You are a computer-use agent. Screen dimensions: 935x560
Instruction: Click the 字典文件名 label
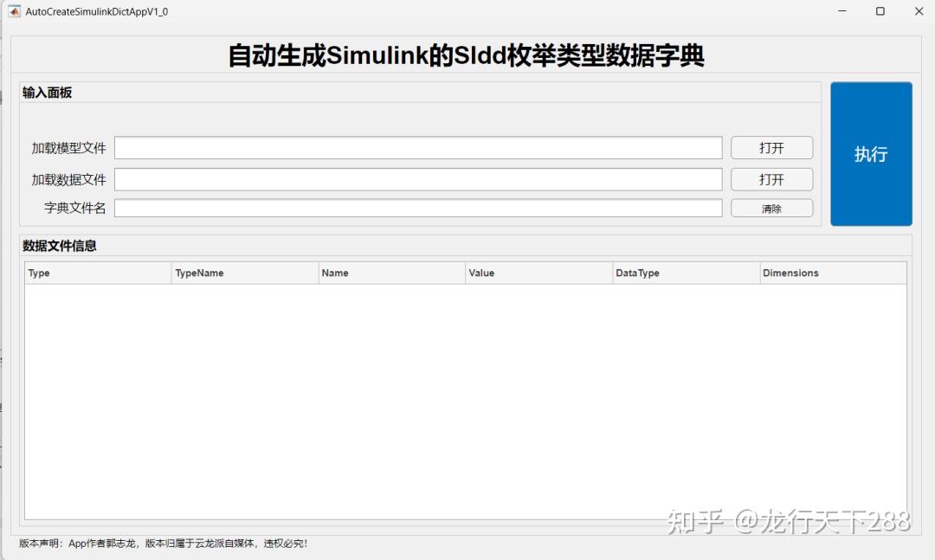tap(75, 208)
